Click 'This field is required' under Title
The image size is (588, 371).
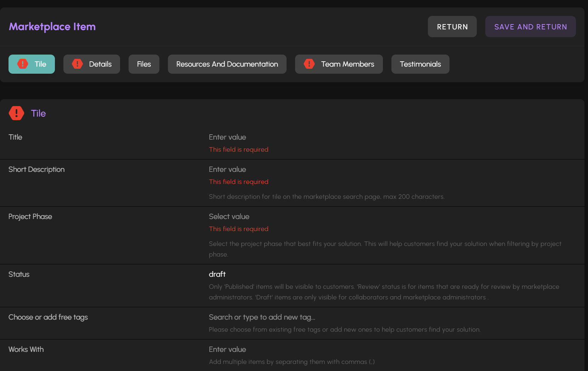(239, 150)
